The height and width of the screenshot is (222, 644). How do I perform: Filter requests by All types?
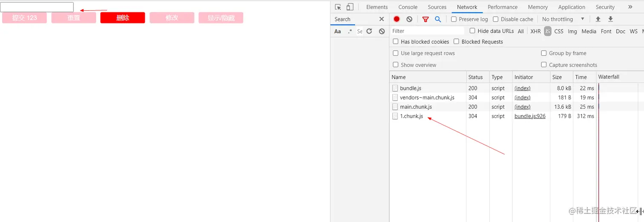(521, 31)
